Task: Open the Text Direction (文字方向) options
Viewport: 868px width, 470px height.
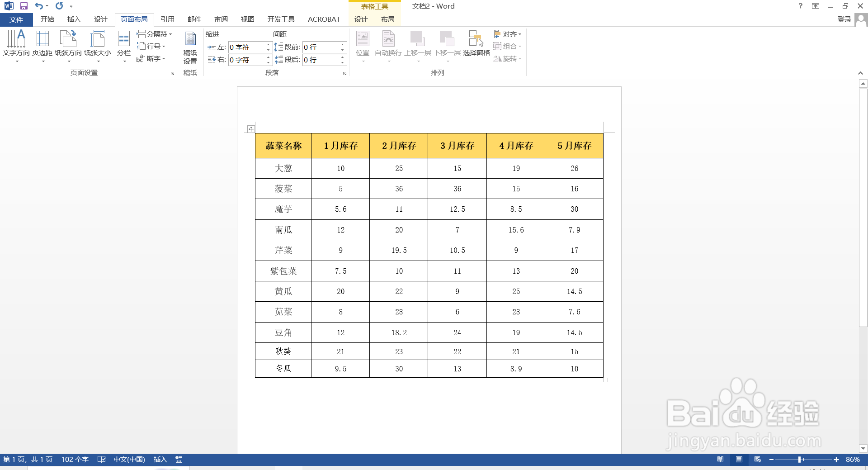Action: click(x=16, y=46)
